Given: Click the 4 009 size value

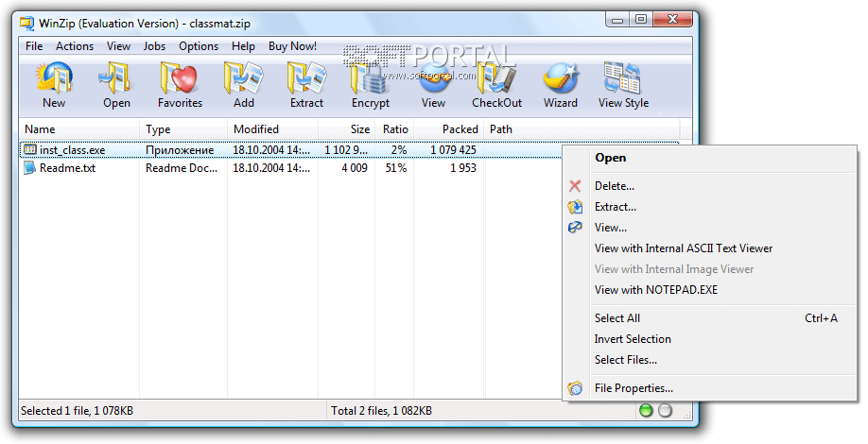Looking at the screenshot, I should coord(355,167).
